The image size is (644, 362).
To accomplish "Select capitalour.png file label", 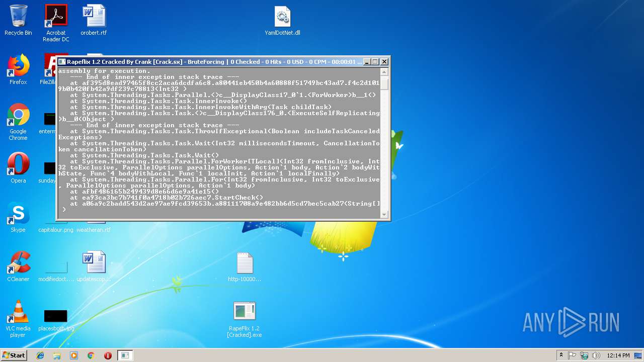I will [x=56, y=230].
